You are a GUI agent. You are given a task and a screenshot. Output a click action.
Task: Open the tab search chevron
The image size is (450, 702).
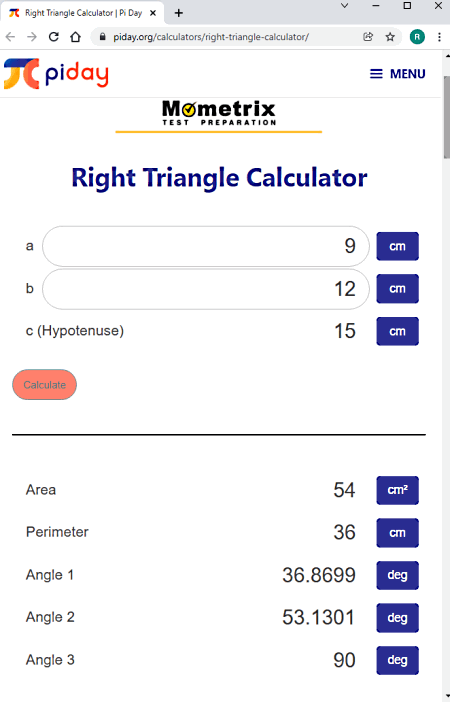point(344,6)
